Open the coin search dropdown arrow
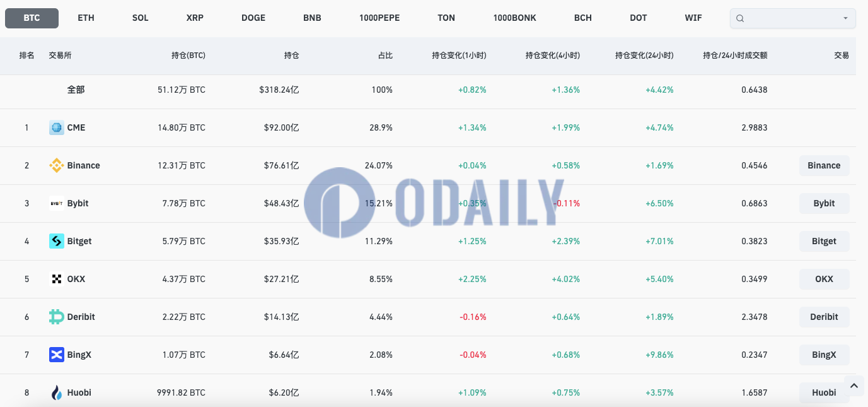Viewport: 868px width, 407px height. [x=845, y=18]
